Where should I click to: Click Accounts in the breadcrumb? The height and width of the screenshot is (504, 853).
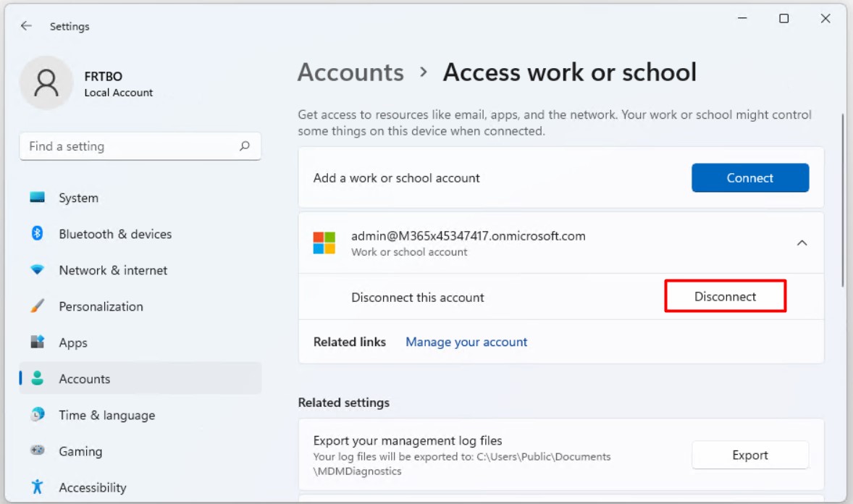(350, 72)
